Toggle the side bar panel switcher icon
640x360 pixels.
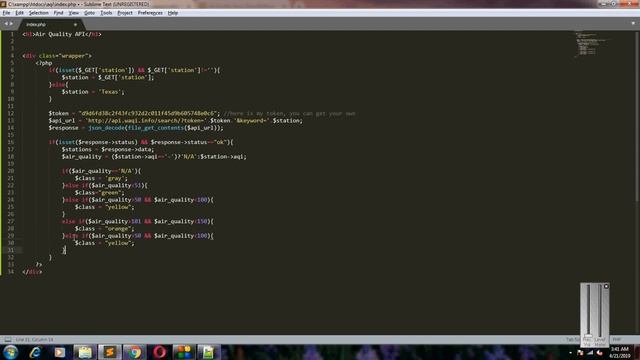tap(7, 340)
